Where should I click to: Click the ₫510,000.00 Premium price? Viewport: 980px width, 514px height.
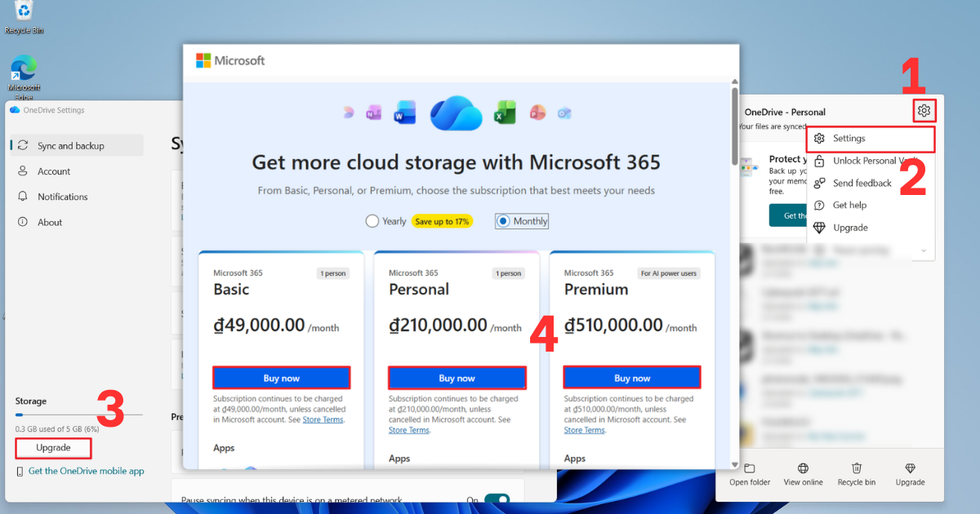click(x=613, y=325)
